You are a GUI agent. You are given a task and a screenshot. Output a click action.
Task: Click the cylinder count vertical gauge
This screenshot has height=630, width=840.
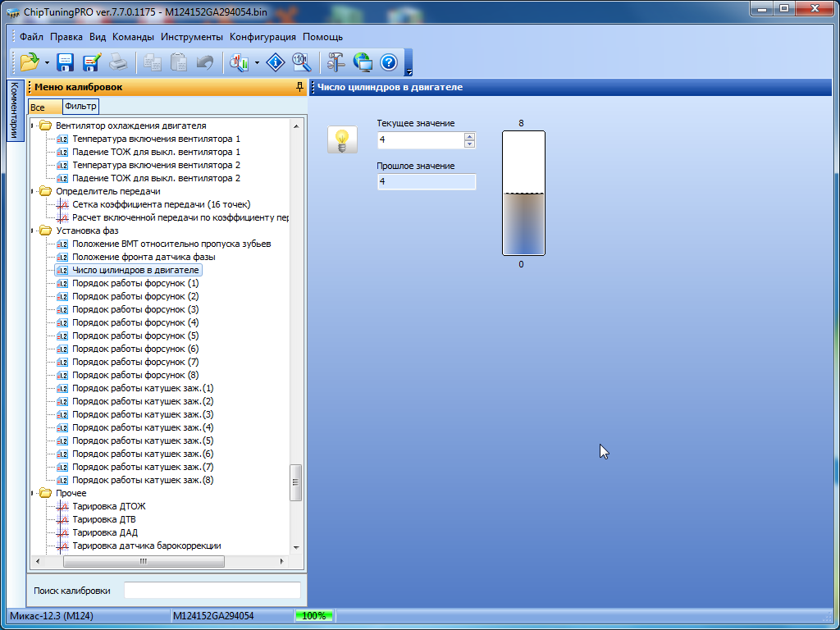point(523,193)
